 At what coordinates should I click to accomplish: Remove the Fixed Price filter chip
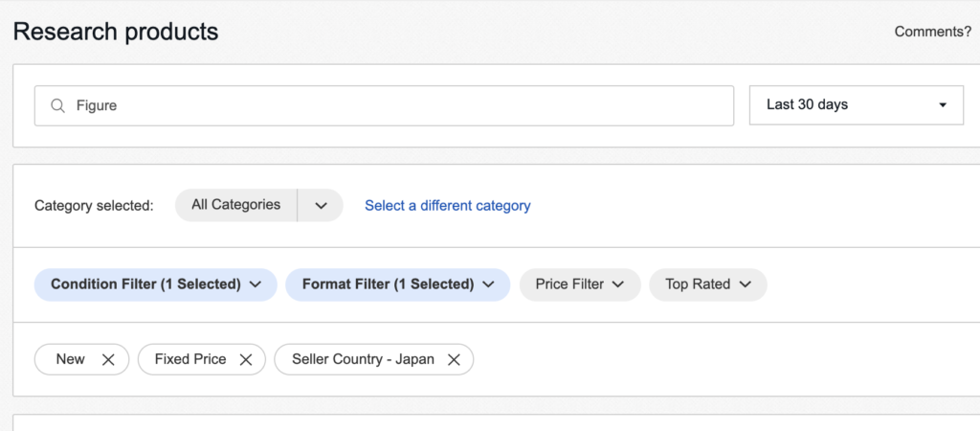(x=246, y=360)
